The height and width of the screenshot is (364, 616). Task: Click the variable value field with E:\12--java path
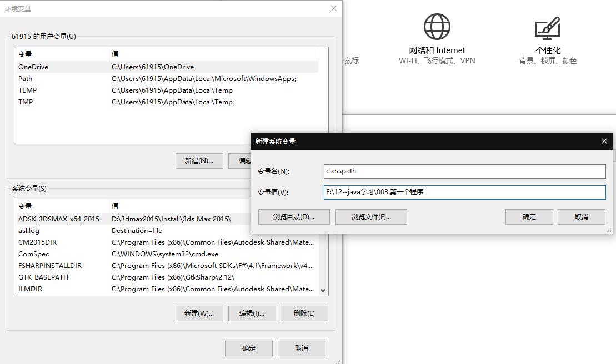[465, 192]
